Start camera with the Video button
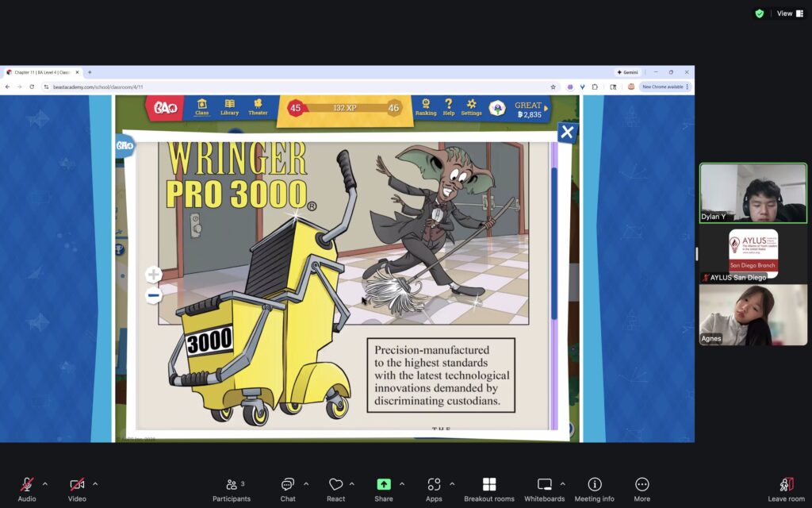Image resolution: width=812 pixels, height=508 pixels. click(77, 485)
